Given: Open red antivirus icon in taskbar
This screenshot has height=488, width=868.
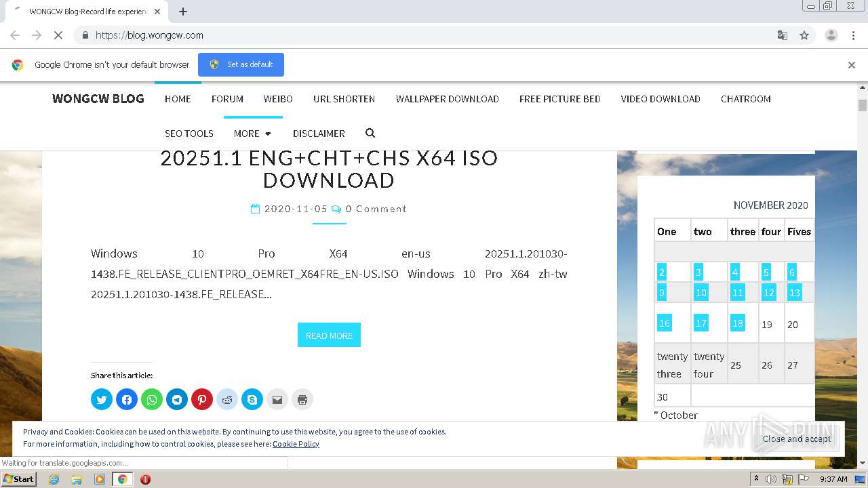Looking at the screenshot, I should 145,479.
